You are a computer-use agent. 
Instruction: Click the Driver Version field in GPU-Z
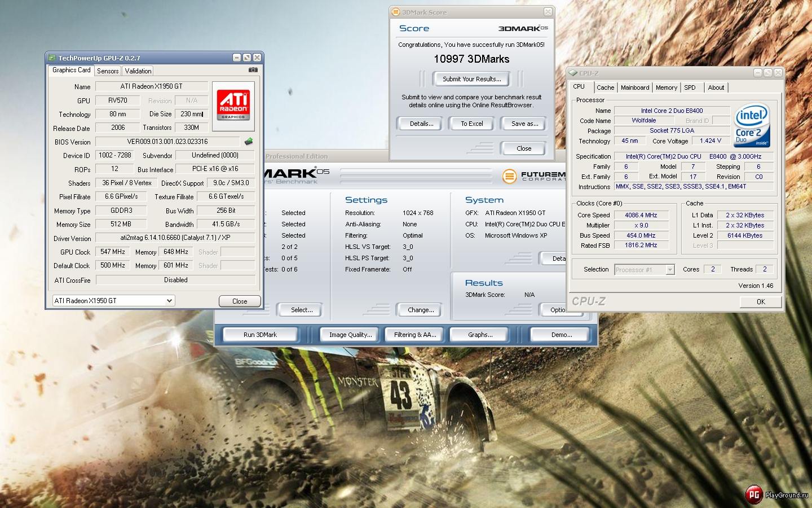point(175,238)
